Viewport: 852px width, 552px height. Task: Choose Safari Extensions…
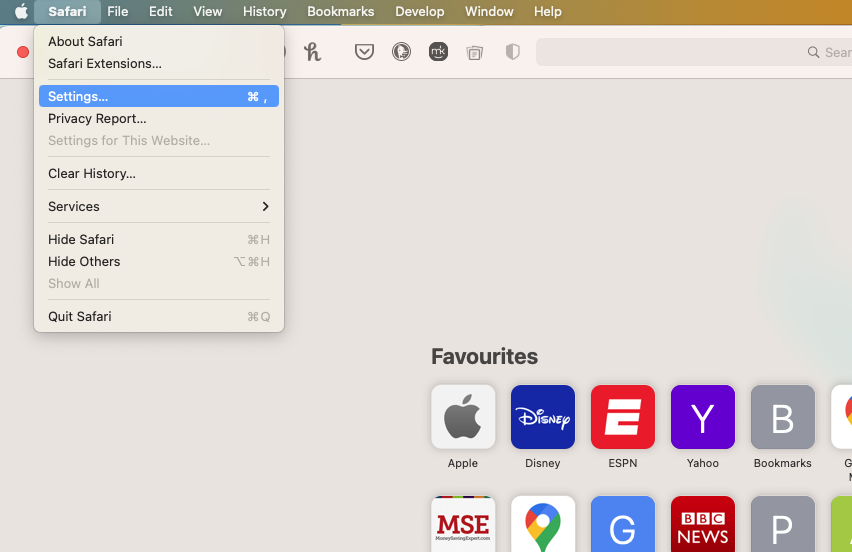159,64
